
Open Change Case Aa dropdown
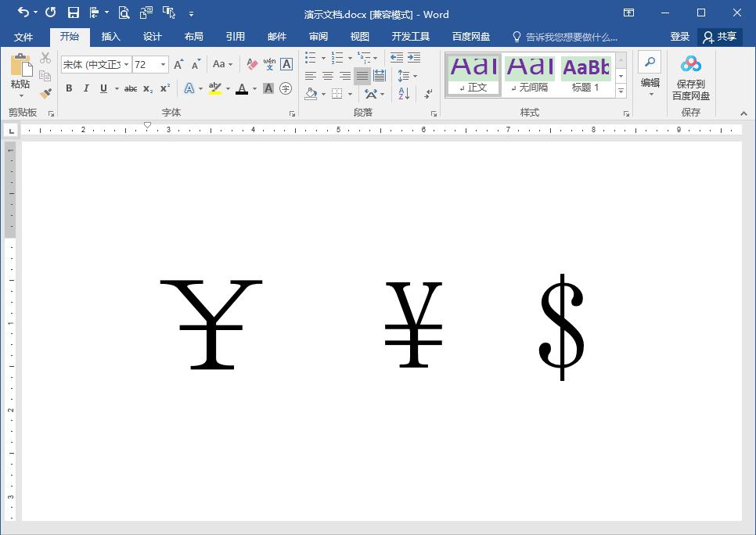click(223, 64)
